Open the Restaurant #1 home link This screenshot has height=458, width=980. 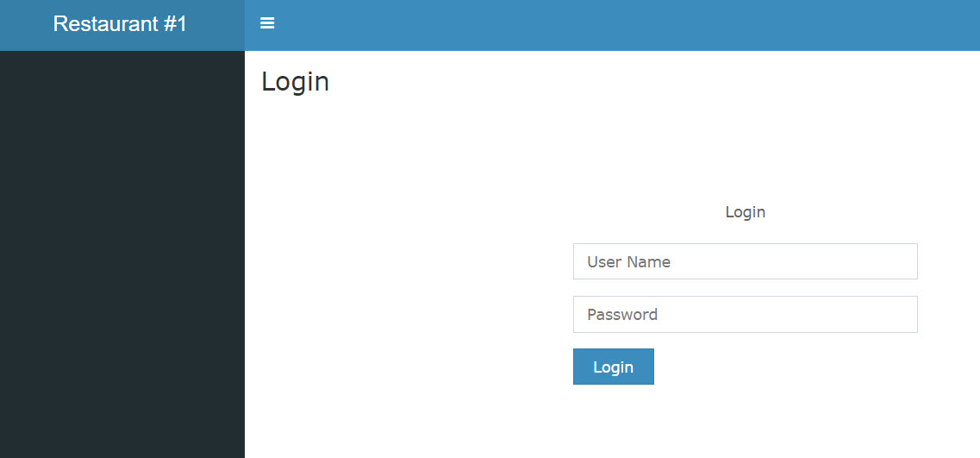(x=120, y=24)
